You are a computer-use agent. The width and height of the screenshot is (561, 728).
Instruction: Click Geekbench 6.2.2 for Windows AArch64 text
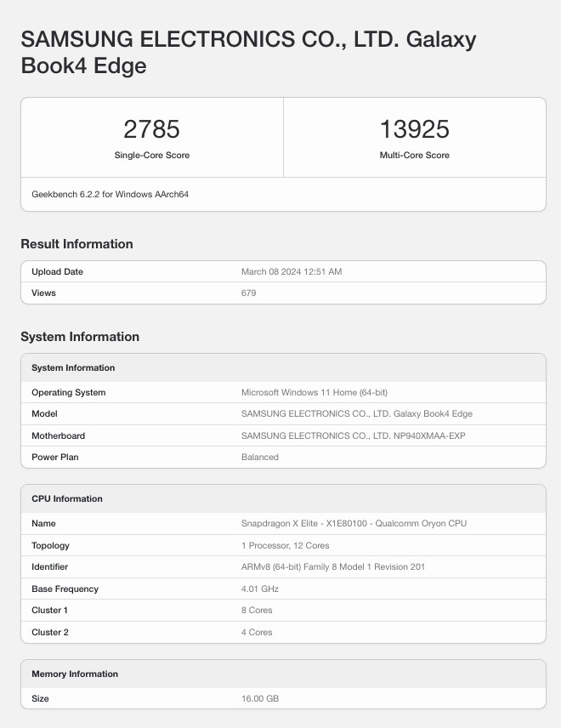coord(110,194)
